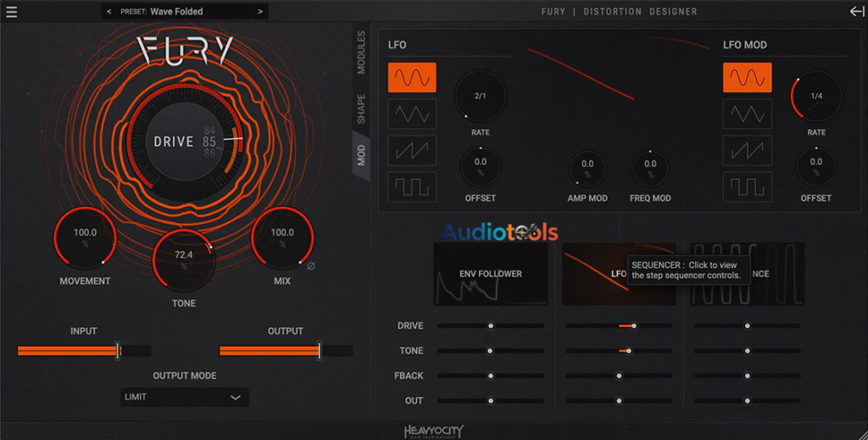Switch to the MOD tab
The height and width of the screenshot is (440, 868).
tap(361, 155)
